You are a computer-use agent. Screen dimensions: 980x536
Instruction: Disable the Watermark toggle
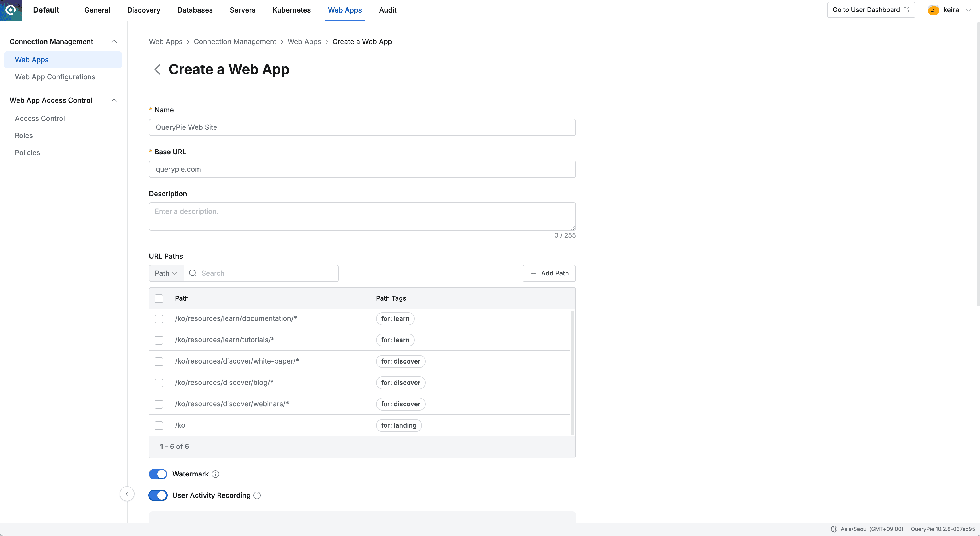pyautogui.click(x=157, y=474)
